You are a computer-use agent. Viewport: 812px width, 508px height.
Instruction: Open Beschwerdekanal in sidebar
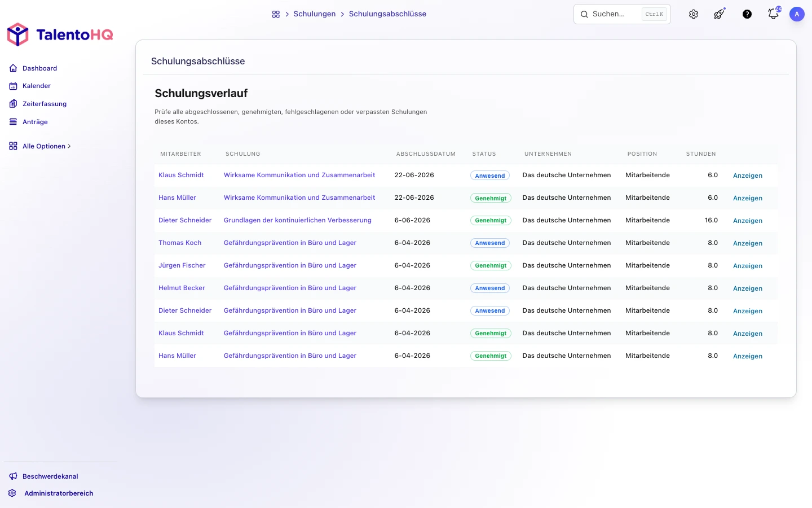(x=50, y=476)
